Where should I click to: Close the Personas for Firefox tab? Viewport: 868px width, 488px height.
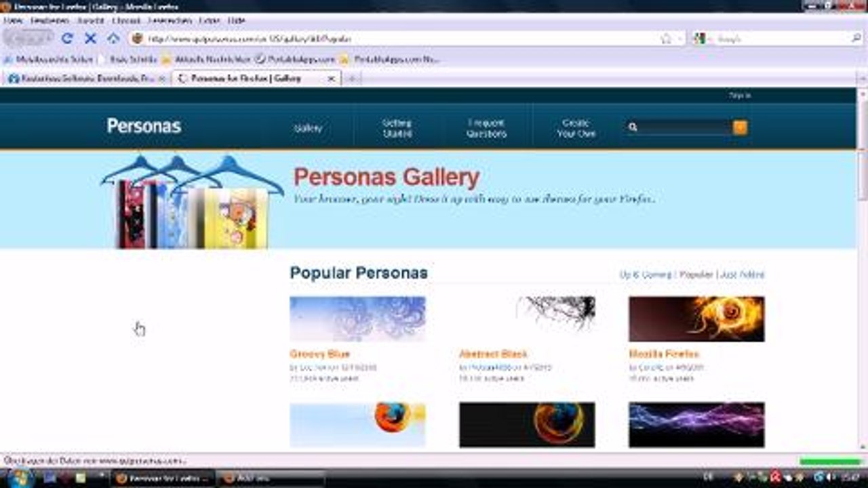(331, 79)
